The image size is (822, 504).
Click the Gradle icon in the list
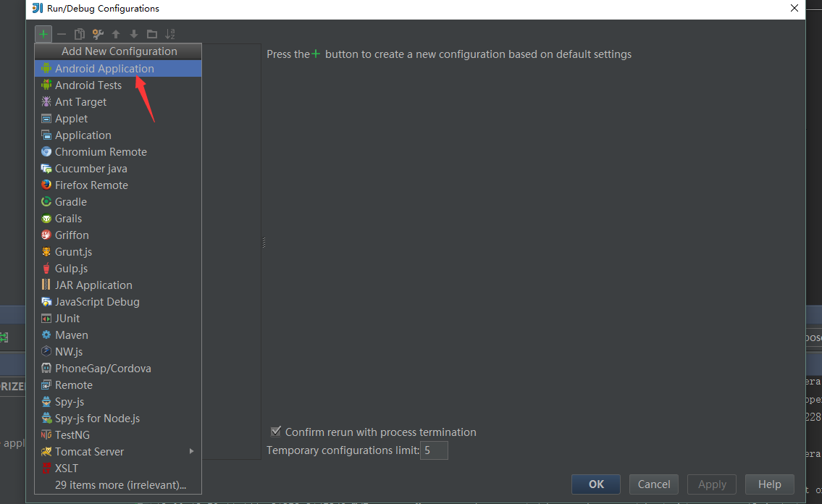tap(46, 202)
